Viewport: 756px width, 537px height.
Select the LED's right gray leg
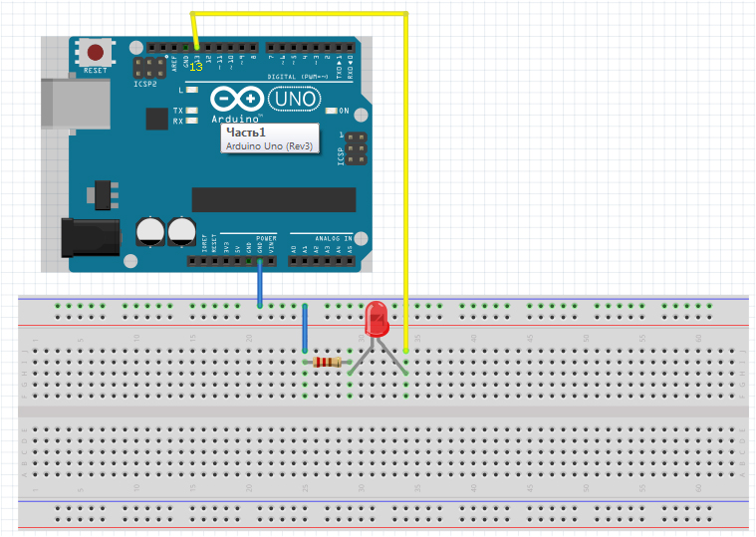(x=392, y=356)
